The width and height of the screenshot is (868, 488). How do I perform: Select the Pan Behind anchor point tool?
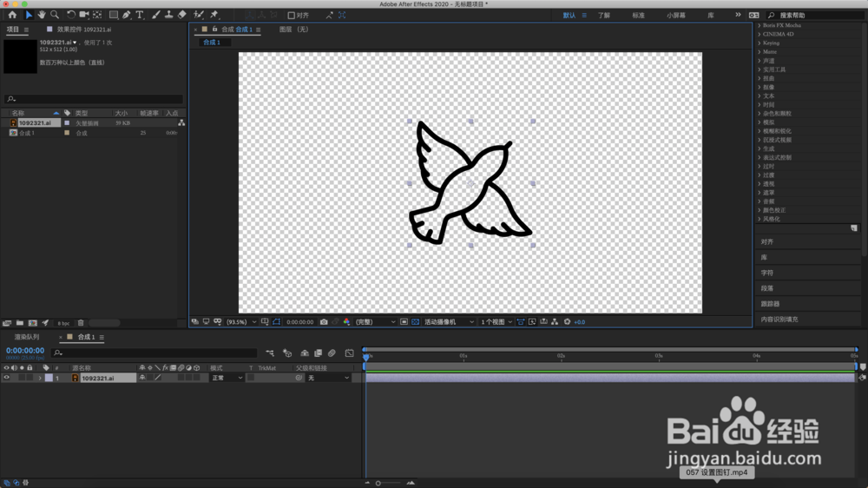tap(97, 15)
